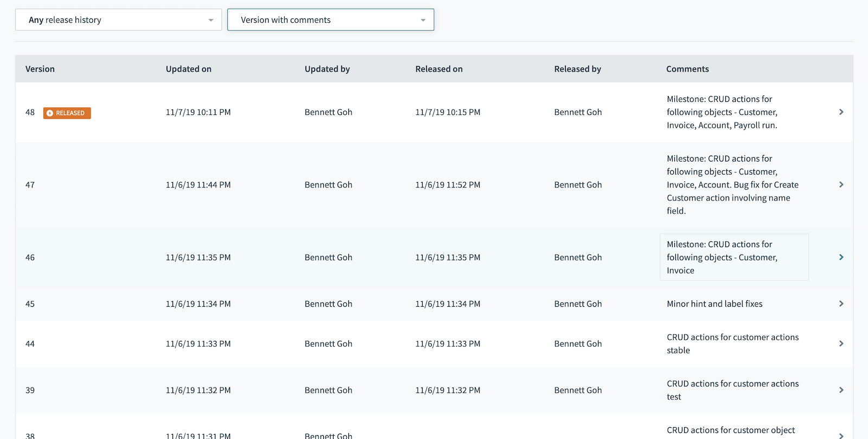The image size is (868, 439).
Task: Click the 'Updated on' column header
Action: (x=188, y=69)
